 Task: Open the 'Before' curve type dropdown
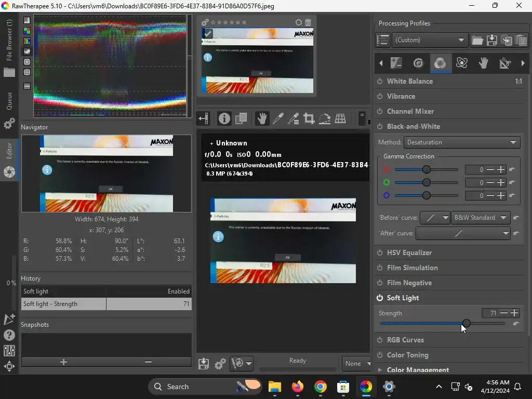(x=435, y=218)
